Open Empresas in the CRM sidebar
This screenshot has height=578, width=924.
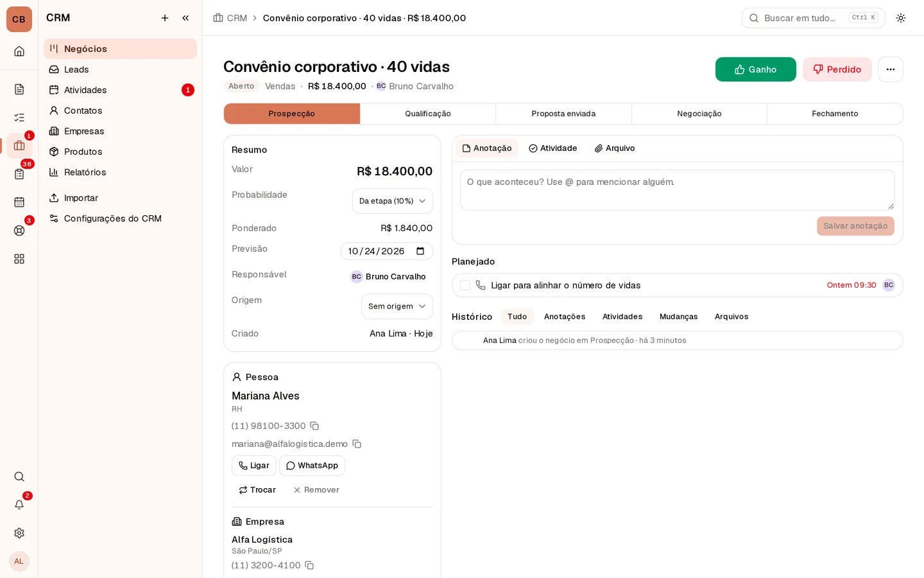click(120, 131)
